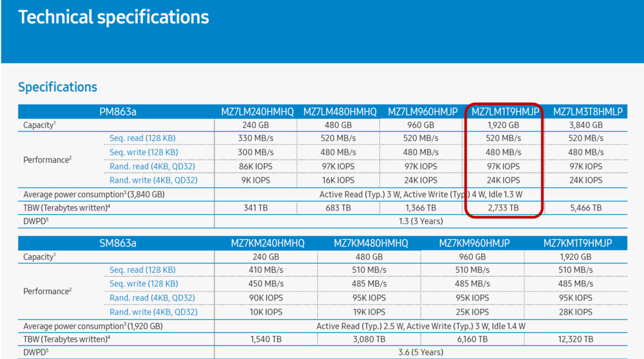Select the MZ7LM3T8HMLP column header
Viewport: 644px width, 359px height.
(x=587, y=112)
